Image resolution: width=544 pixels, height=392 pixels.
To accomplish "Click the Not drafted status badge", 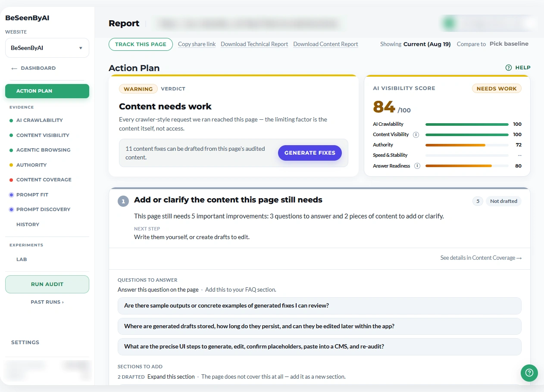I will [x=503, y=201].
